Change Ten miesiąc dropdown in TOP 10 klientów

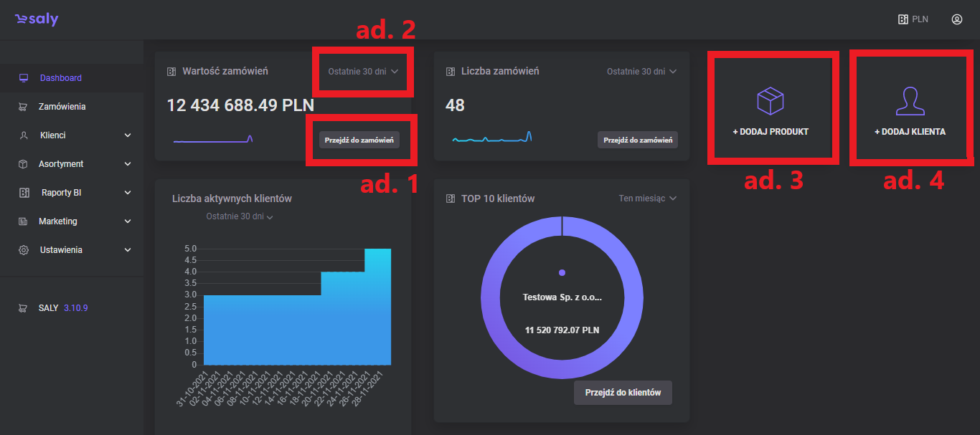[x=647, y=199]
